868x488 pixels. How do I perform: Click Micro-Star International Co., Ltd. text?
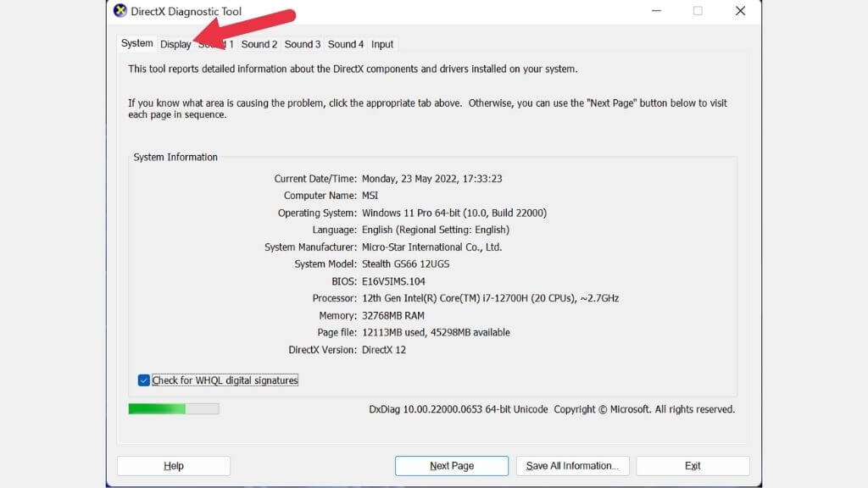coord(431,247)
